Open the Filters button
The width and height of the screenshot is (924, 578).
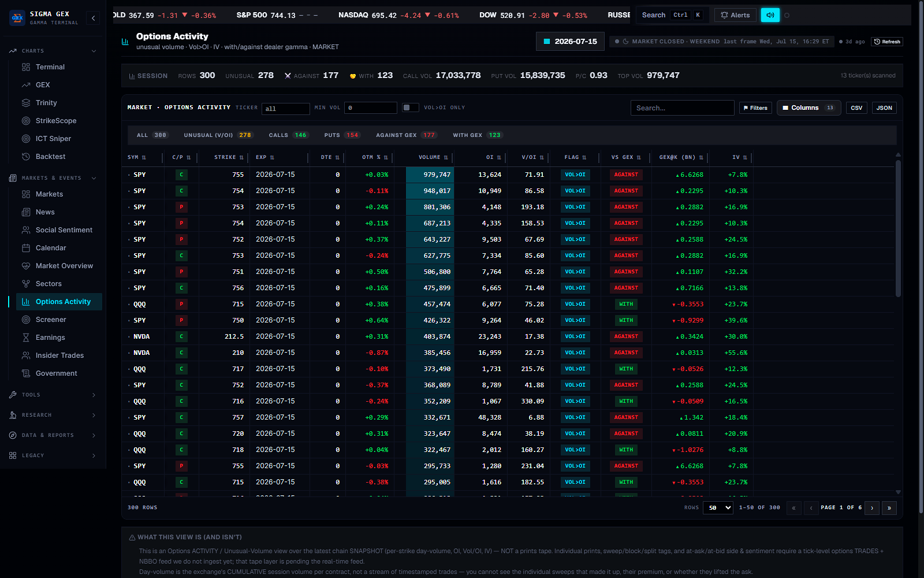755,108
